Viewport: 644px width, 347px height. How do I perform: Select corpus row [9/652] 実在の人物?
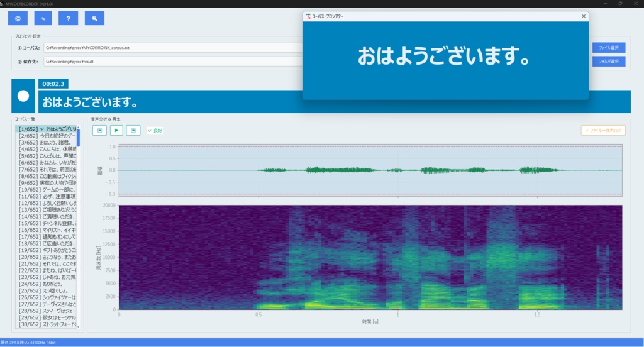click(x=46, y=183)
